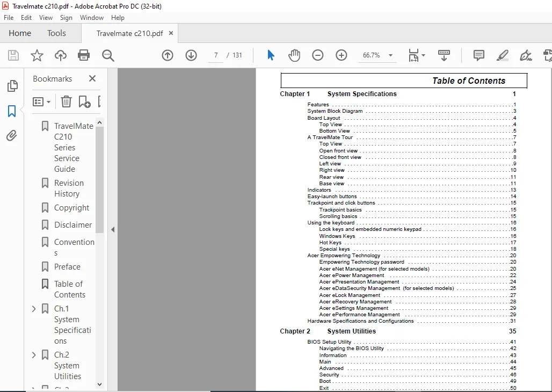Delete selected bookmark trash icon
The width and height of the screenshot is (552, 392).
pyautogui.click(x=66, y=102)
